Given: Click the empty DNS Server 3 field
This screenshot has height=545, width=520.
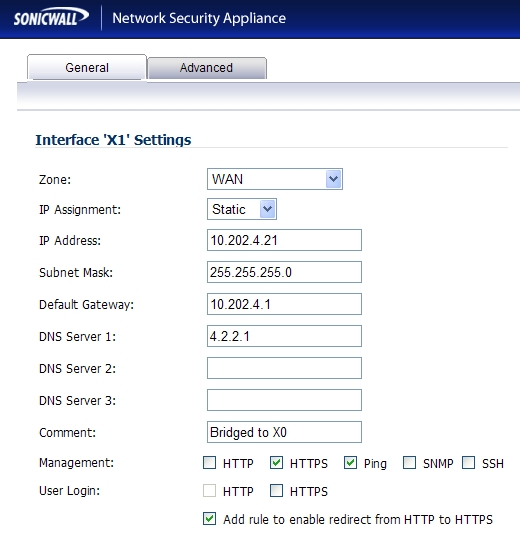Looking at the screenshot, I should pyautogui.click(x=284, y=400).
